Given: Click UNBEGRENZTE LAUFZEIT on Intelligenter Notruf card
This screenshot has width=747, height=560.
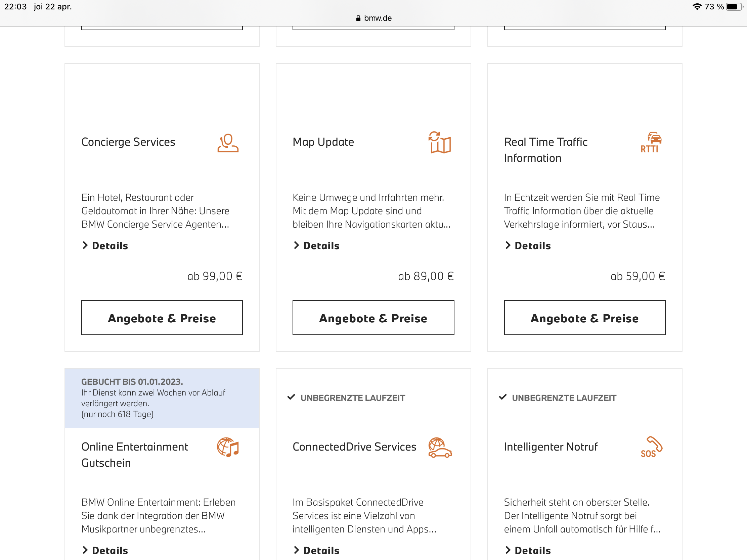Looking at the screenshot, I should [564, 398].
